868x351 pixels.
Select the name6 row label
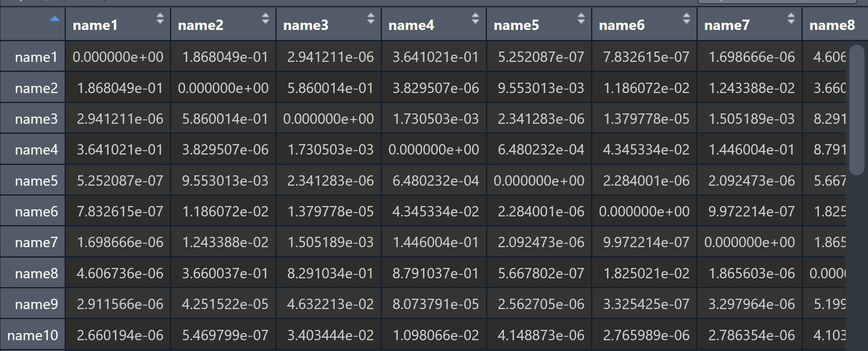pos(36,212)
